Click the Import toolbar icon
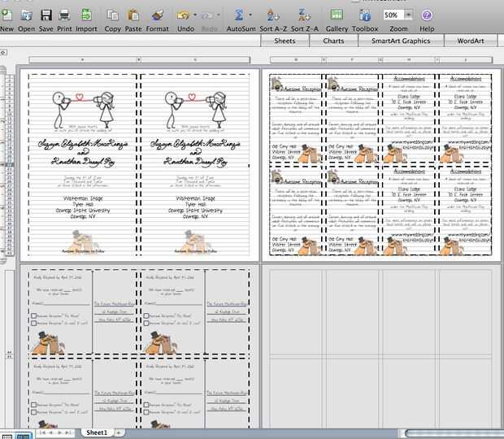 86,15
